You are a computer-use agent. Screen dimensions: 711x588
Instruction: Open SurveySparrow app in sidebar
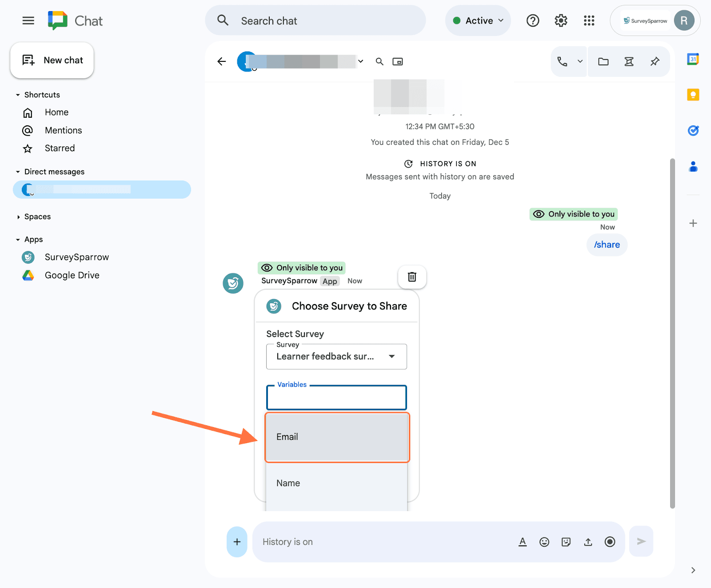(x=76, y=257)
